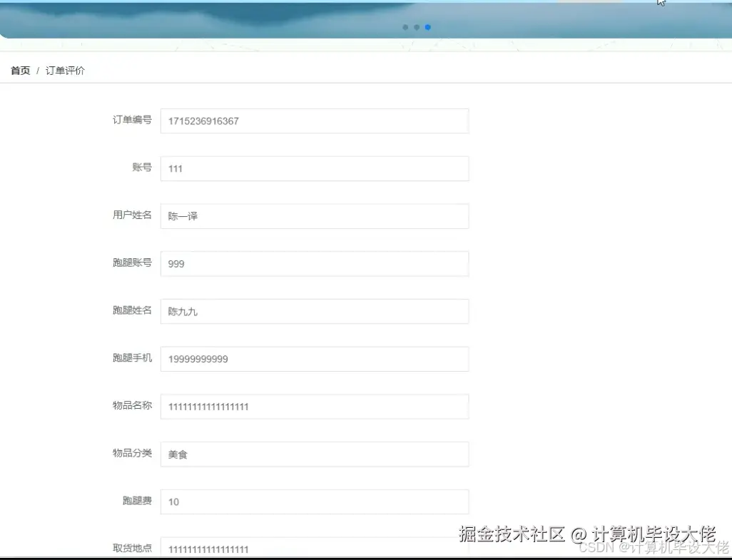This screenshot has height=560, width=732.
Task: Select the 用户姓名 field showing 陈一译
Action: (314, 216)
